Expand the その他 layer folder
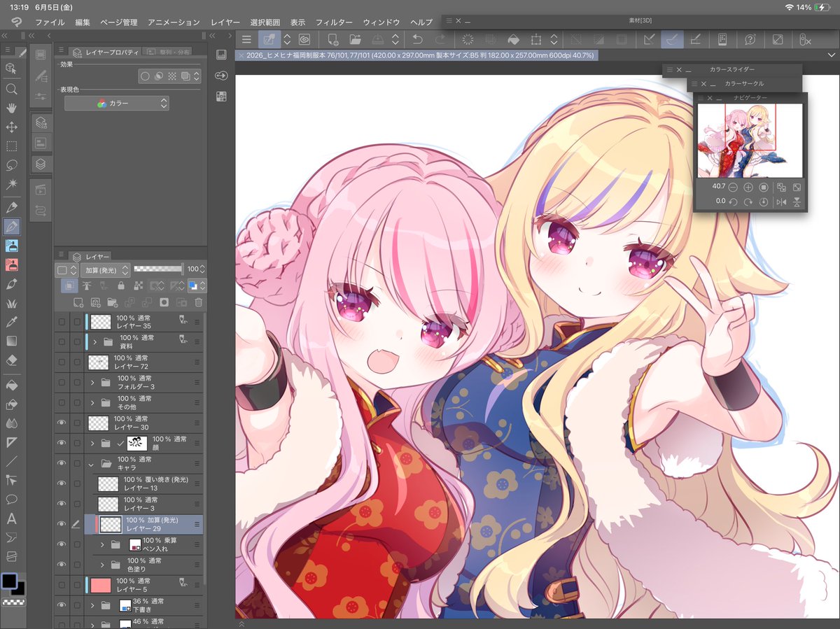 pyautogui.click(x=92, y=402)
